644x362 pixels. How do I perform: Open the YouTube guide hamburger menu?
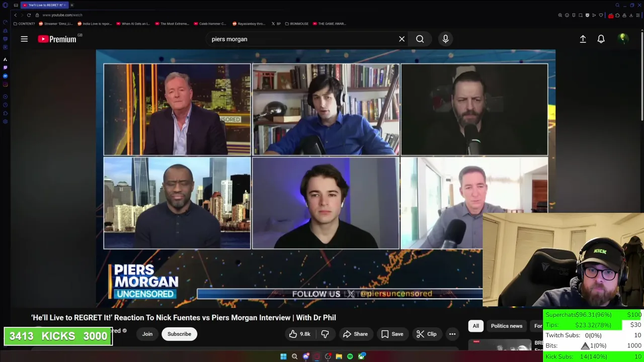(24, 39)
